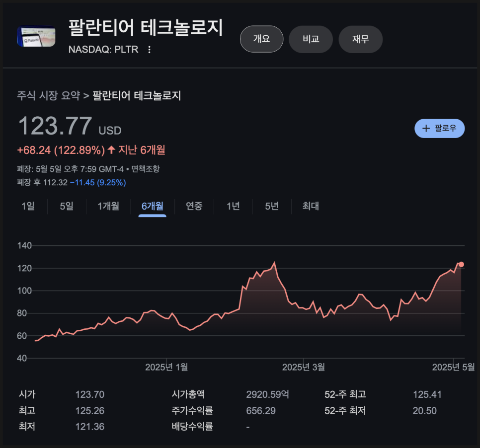Click the 주가수익률 value 656.29

click(261, 411)
